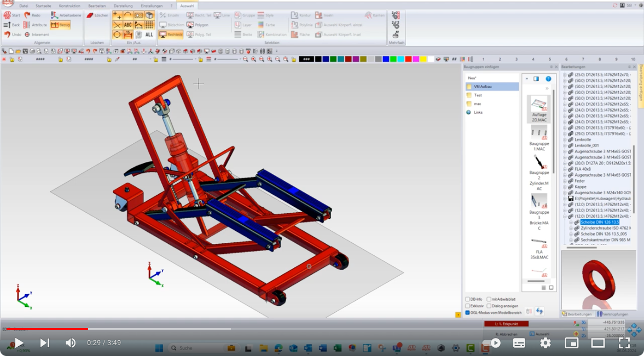Viewport: 644px width, 356px height.
Task: Enable the DB-Info checkbox
Action: 467,299
